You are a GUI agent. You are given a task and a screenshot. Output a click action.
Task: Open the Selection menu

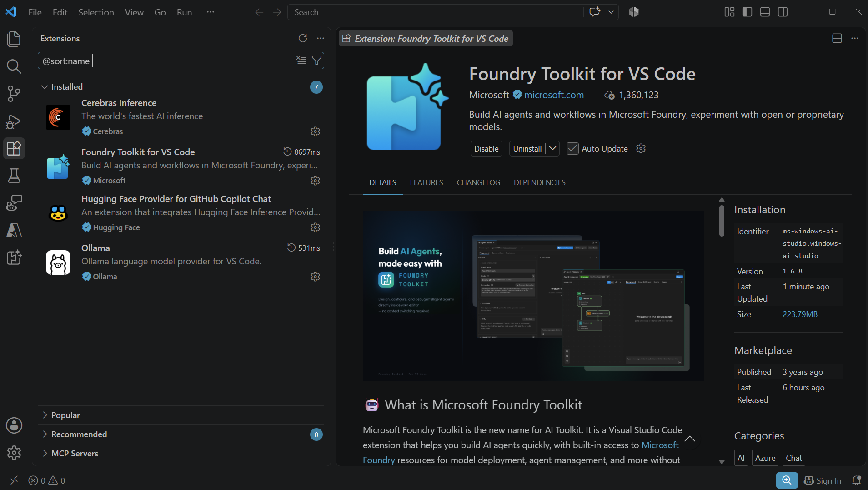coord(96,12)
